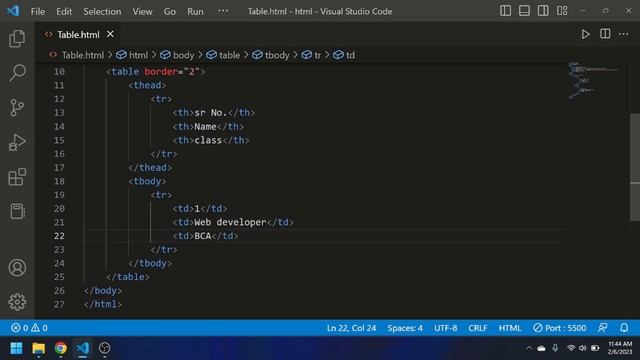640x360 pixels.
Task: Open the Edit menu
Action: tap(64, 11)
